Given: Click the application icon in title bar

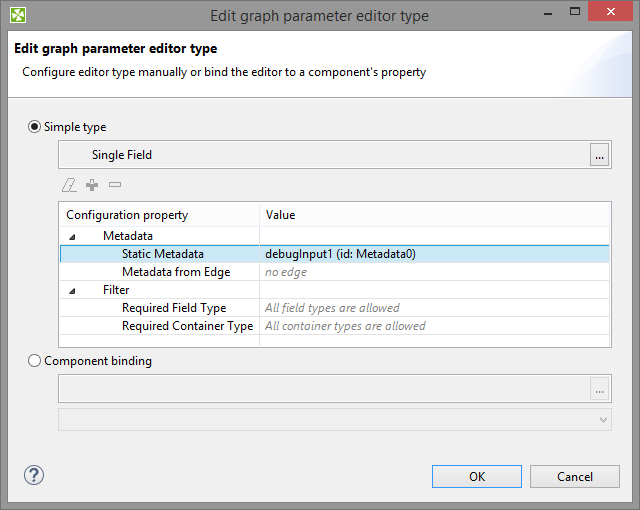Looking at the screenshot, I should click(18, 15).
